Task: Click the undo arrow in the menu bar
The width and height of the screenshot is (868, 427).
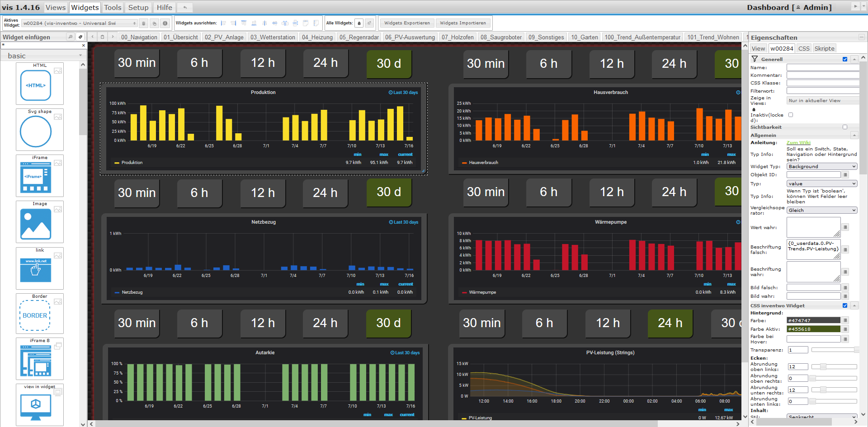Action: (x=184, y=7)
